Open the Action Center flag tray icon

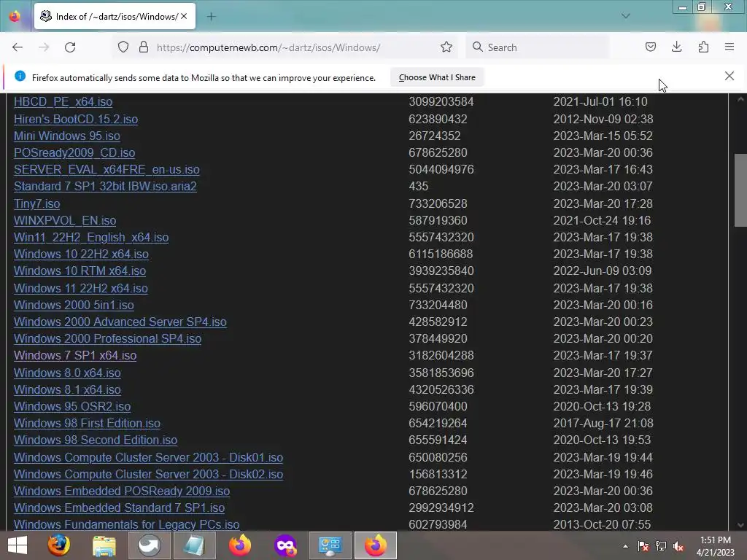(x=643, y=546)
